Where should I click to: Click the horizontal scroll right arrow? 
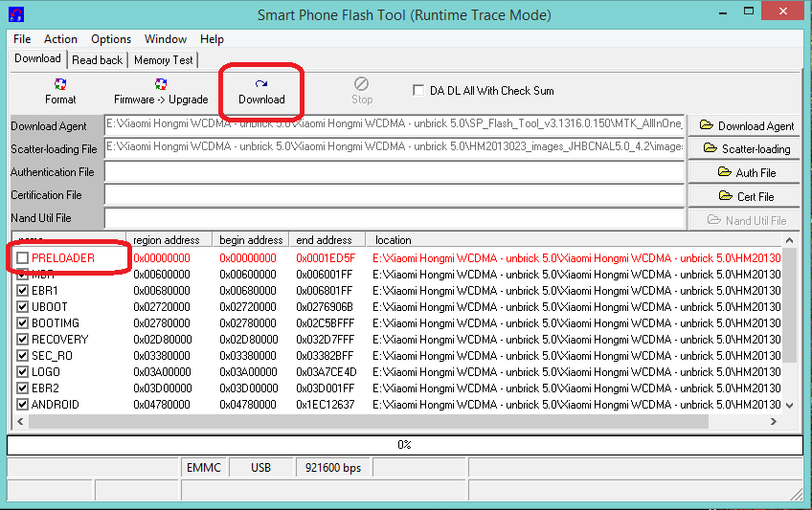(774, 422)
